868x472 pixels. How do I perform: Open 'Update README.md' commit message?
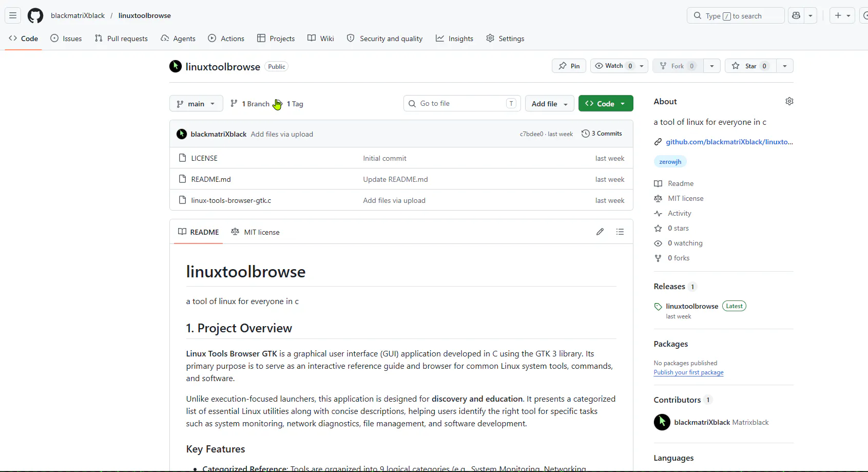pos(395,179)
